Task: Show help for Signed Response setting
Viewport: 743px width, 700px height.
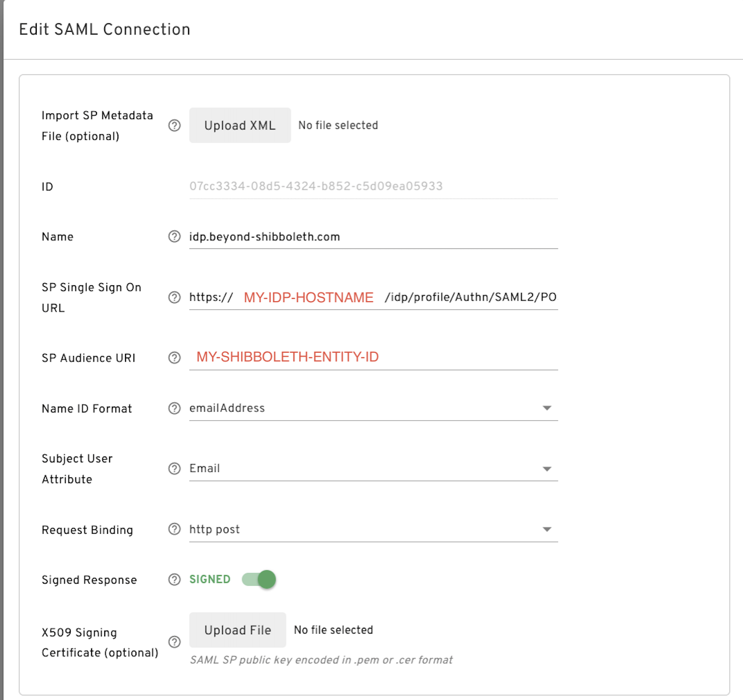Action: (x=174, y=579)
